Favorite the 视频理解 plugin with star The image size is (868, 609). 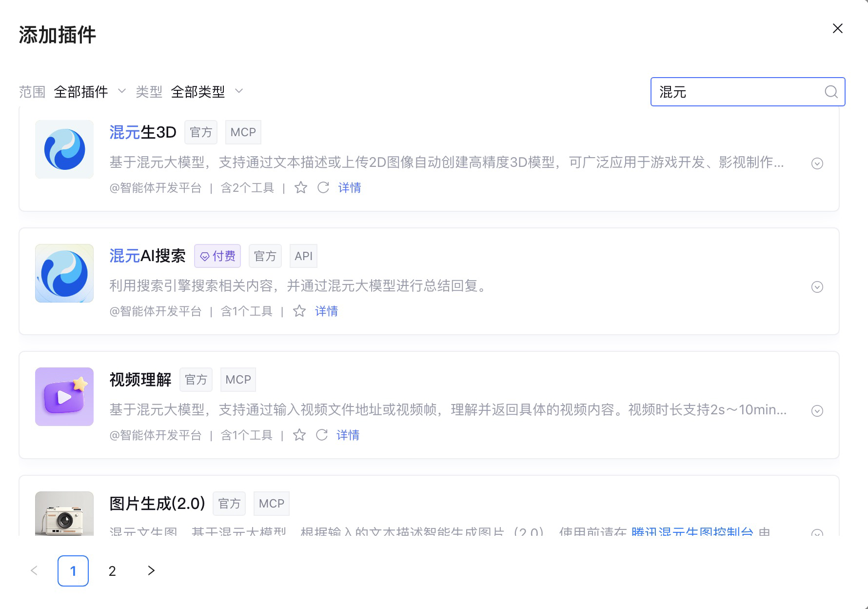coord(299,435)
